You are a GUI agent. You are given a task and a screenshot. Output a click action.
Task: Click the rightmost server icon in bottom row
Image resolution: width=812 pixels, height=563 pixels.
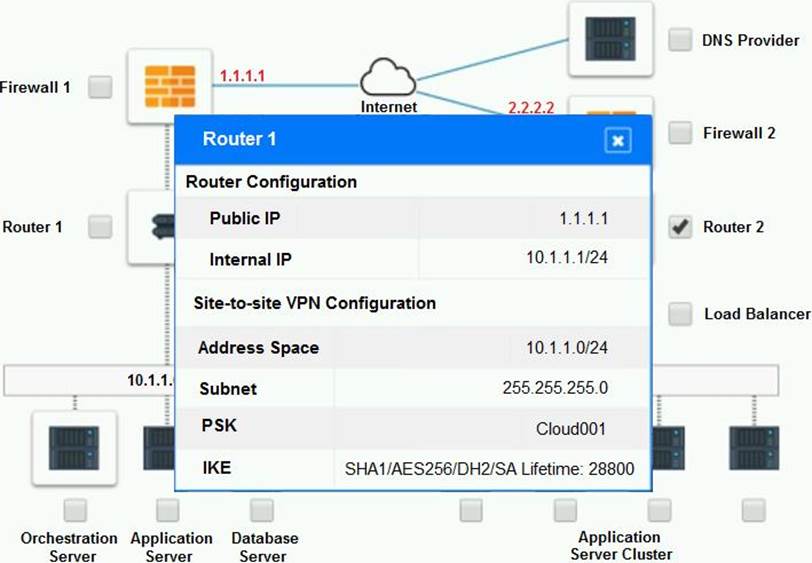(x=753, y=447)
